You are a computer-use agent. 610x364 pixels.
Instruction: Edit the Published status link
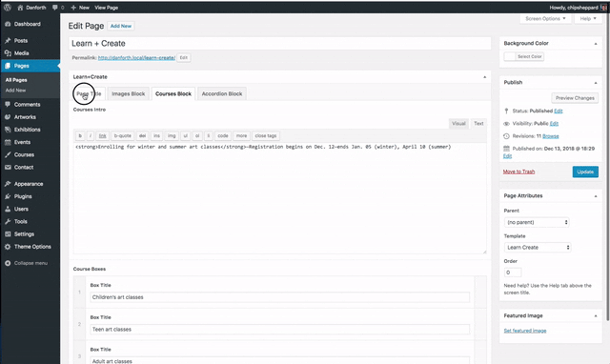coord(559,111)
